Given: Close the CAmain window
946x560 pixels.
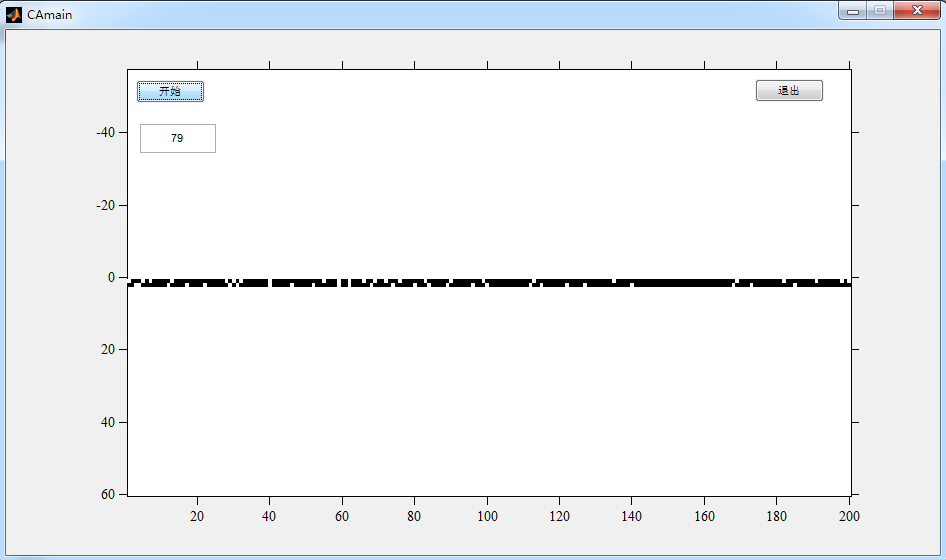Looking at the screenshot, I should pos(917,10).
